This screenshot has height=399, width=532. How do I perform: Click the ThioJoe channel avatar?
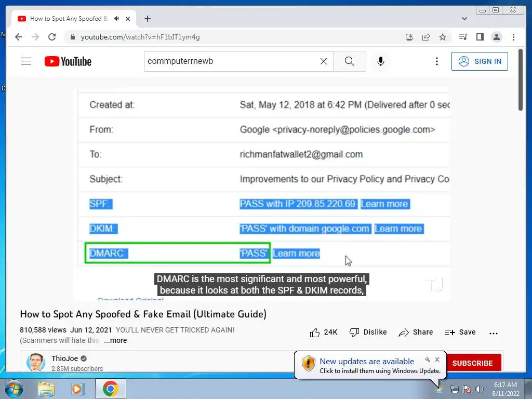click(36, 362)
